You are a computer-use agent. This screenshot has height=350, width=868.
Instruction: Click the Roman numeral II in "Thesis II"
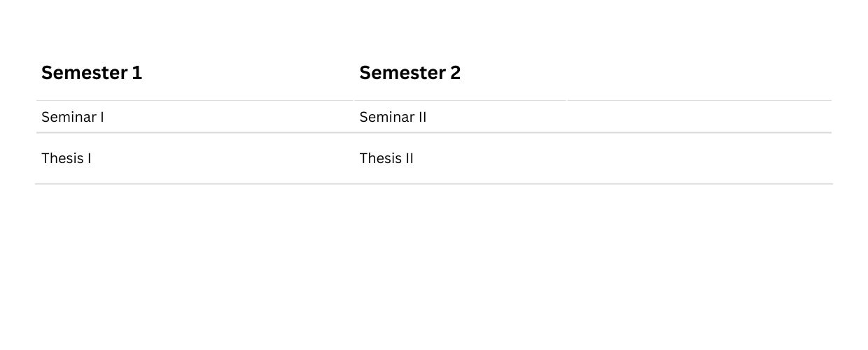point(409,158)
